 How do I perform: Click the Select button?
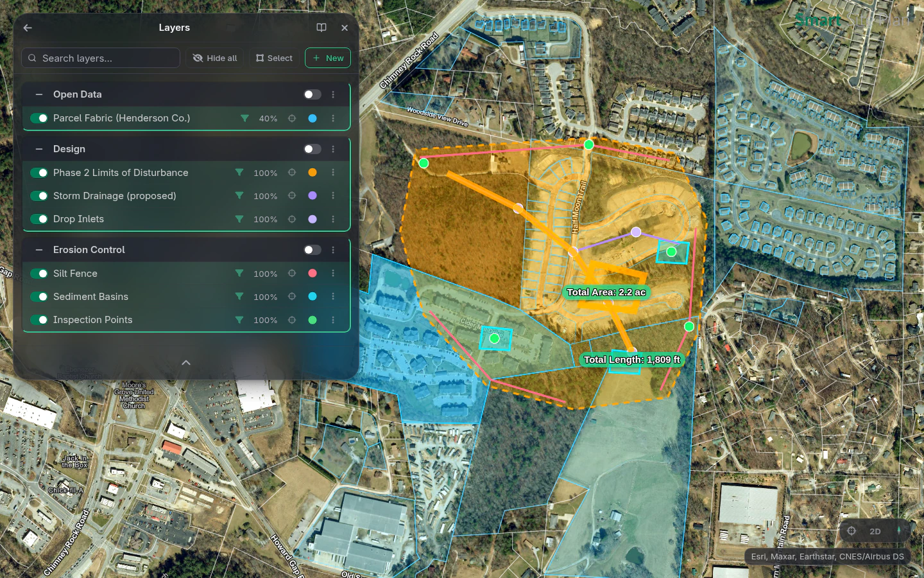274,58
